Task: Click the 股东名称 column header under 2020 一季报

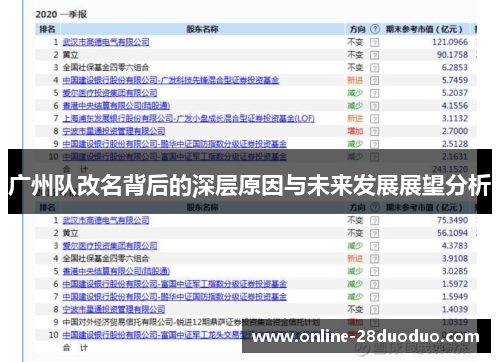Action: click(202, 29)
